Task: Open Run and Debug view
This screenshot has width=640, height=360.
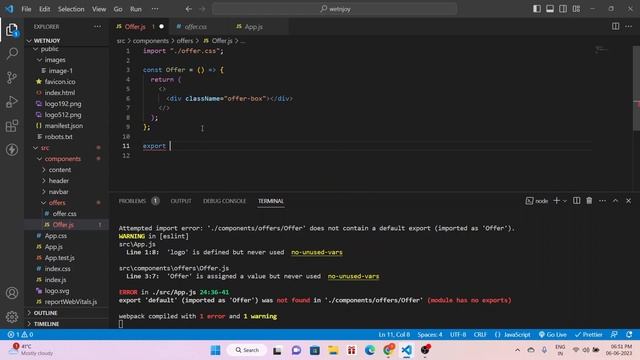Action: pos(12,102)
